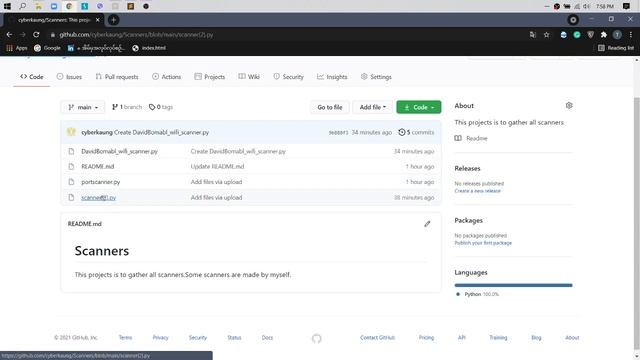Viewport: 640px width, 360px height.
Task: Click the languages progress bar
Action: coord(513,285)
